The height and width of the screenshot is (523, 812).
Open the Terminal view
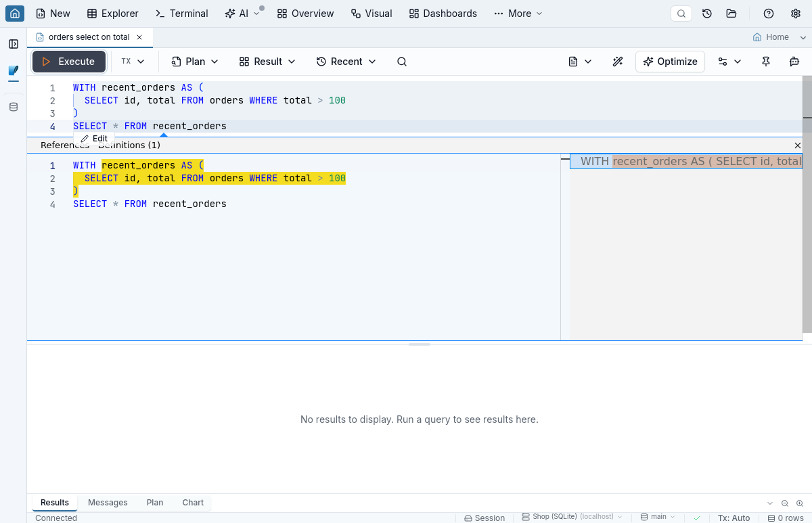181,14
